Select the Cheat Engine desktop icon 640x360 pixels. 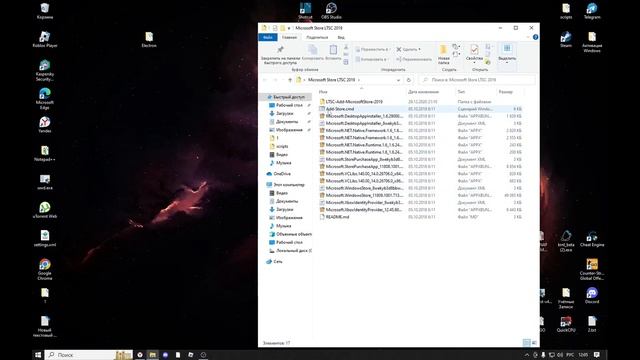click(x=592, y=239)
